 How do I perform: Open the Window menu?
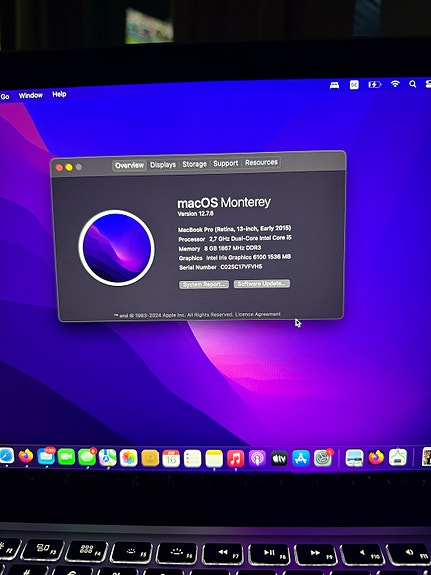coord(31,95)
